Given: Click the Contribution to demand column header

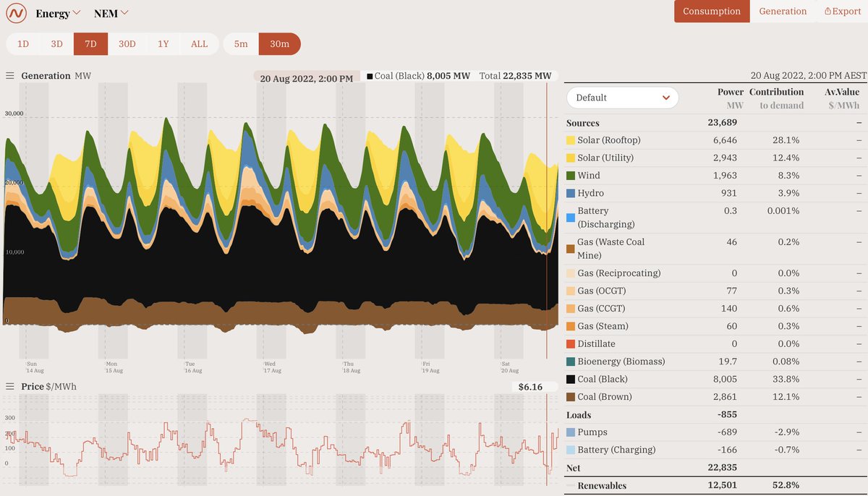Looking at the screenshot, I should pyautogui.click(x=776, y=98).
